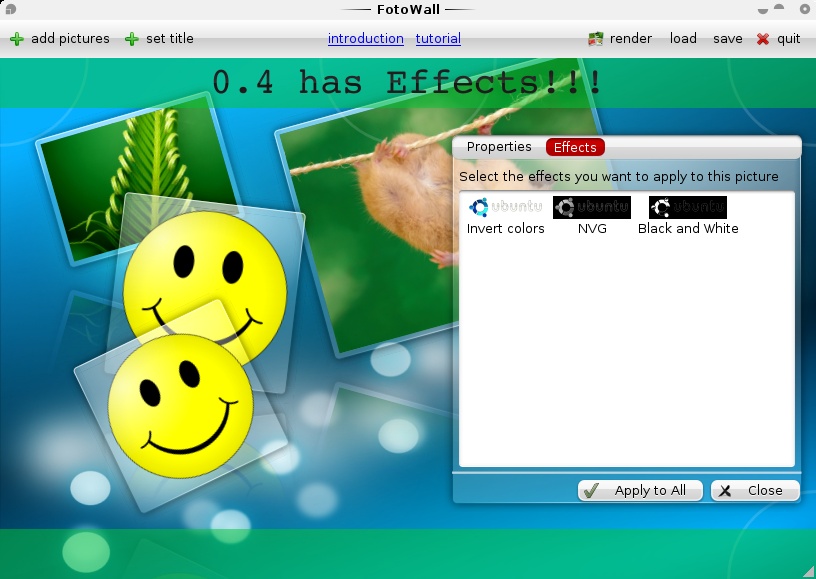
Task: Click the render label in toolbar
Action: point(631,38)
